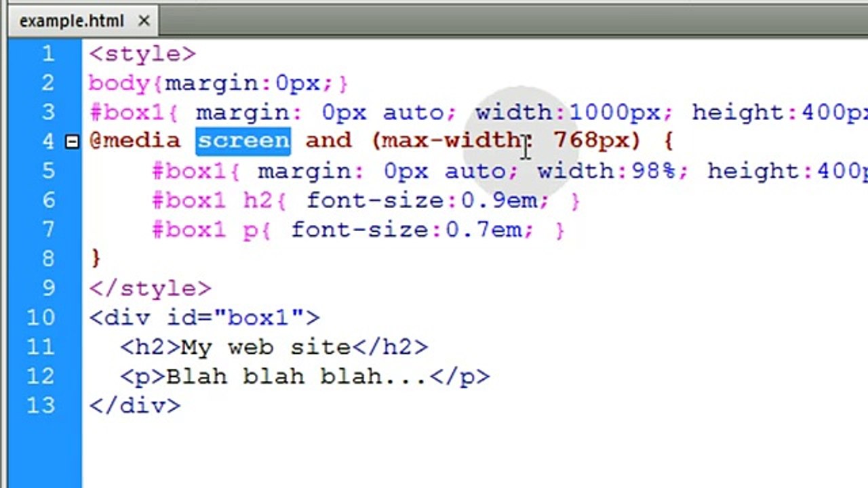Click the #box1 h2 selector
This screenshot has width=868, height=488.
pyautogui.click(x=212, y=200)
